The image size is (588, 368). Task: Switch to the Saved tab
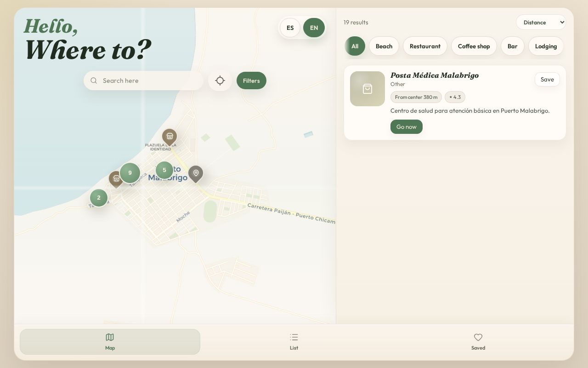pos(478,342)
